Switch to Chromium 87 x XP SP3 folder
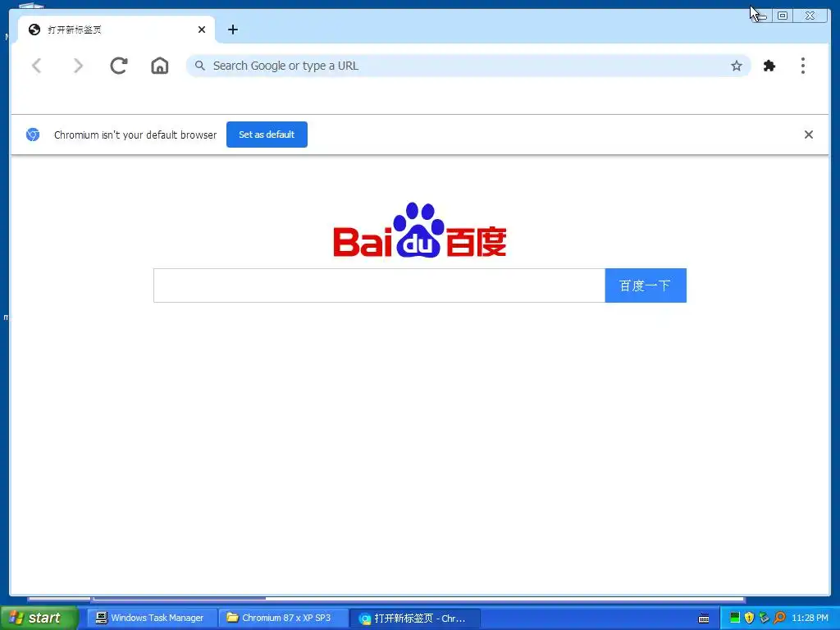Image resolution: width=840 pixels, height=630 pixels. pyautogui.click(x=283, y=618)
